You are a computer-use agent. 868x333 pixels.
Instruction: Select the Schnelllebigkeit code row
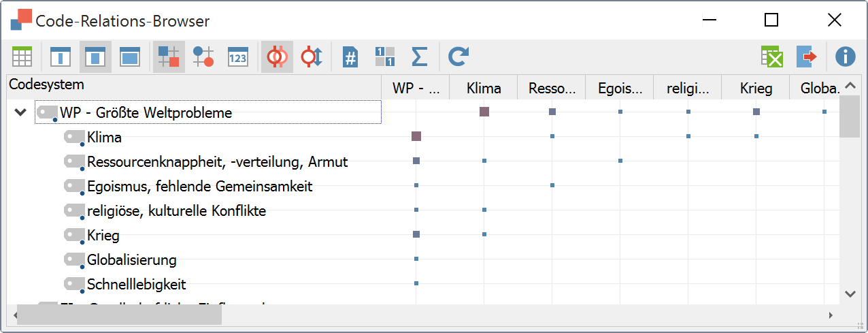pos(137,285)
